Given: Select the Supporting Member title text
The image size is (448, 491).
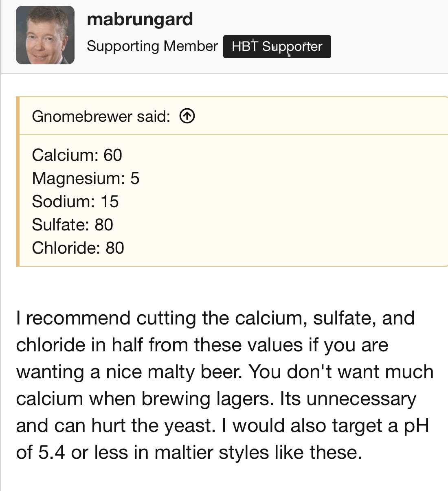Looking at the screenshot, I should coord(152,46).
